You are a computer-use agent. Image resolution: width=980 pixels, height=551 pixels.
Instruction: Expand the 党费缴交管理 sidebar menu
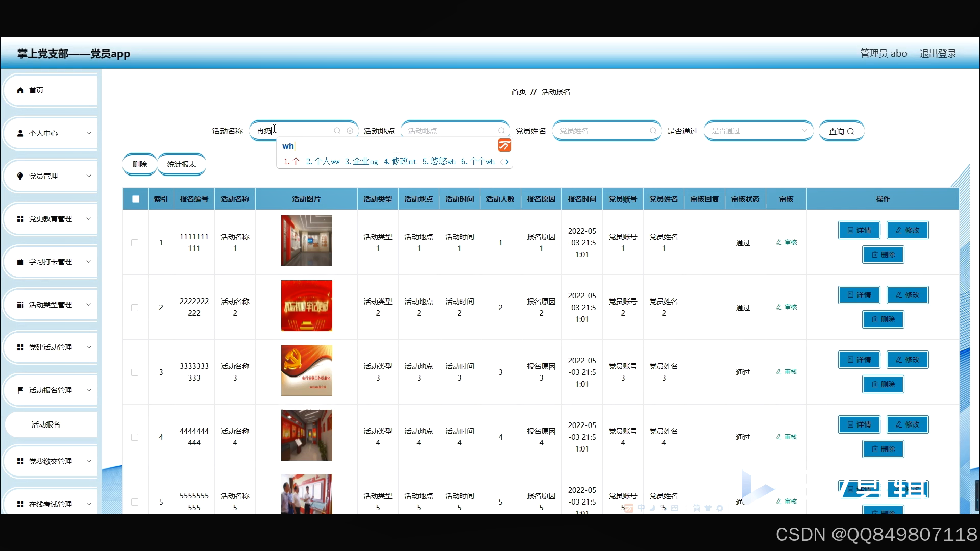point(50,461)
